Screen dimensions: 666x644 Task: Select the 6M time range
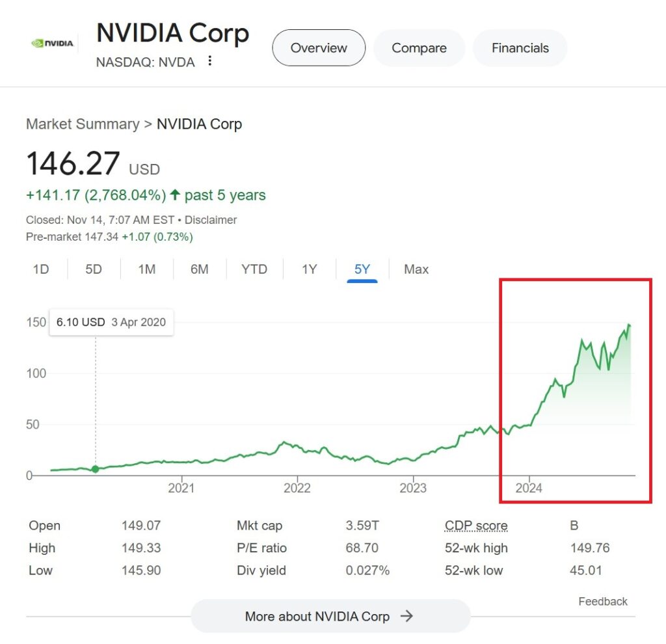(x=199, y=269)
